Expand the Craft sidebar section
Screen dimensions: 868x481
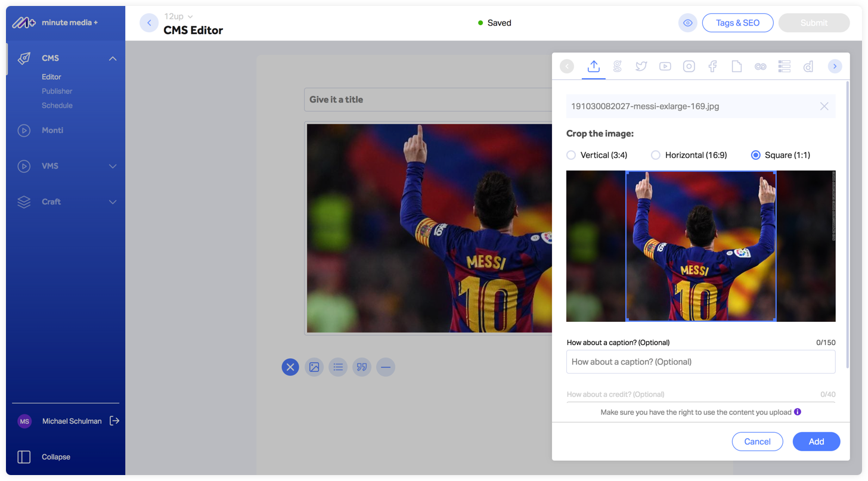(x=113, y=202)
